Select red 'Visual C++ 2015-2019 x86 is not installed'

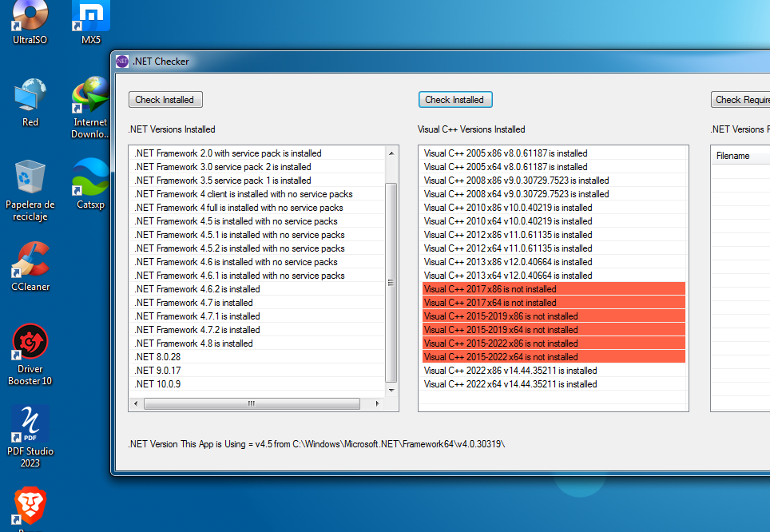coord(554,316)
